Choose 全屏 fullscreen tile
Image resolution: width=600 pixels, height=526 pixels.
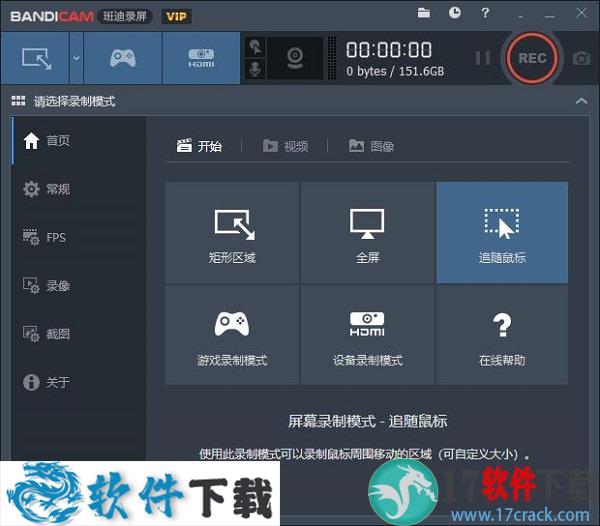(367, 233)
